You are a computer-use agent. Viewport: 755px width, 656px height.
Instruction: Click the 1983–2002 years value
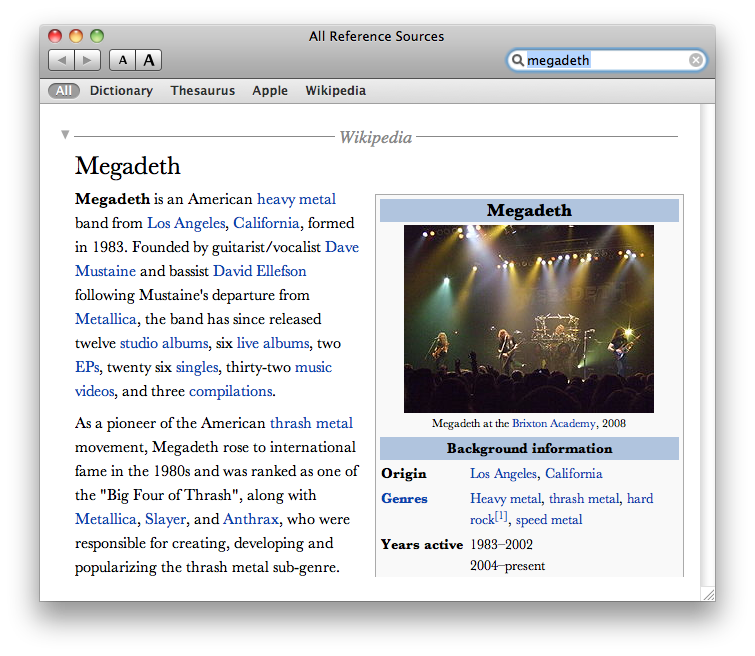pos(501,545)
